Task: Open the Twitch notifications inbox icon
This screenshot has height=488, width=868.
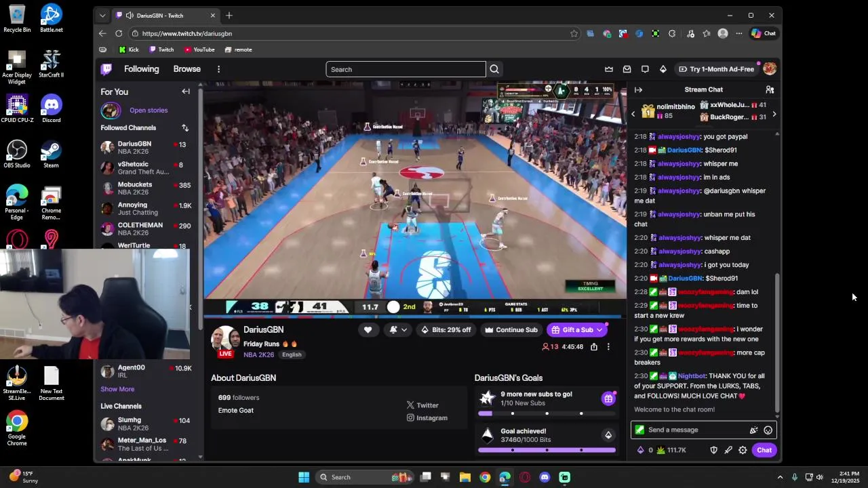Action: coord(627,69)
